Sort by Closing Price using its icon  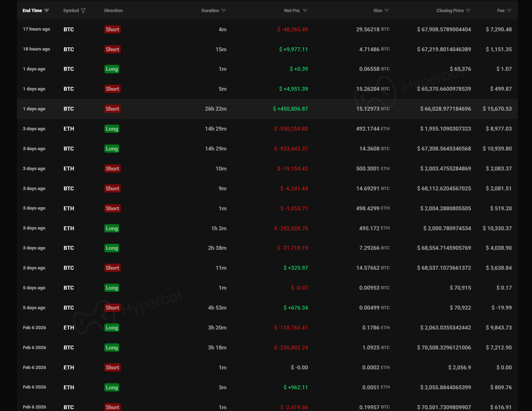pos(468,11)
